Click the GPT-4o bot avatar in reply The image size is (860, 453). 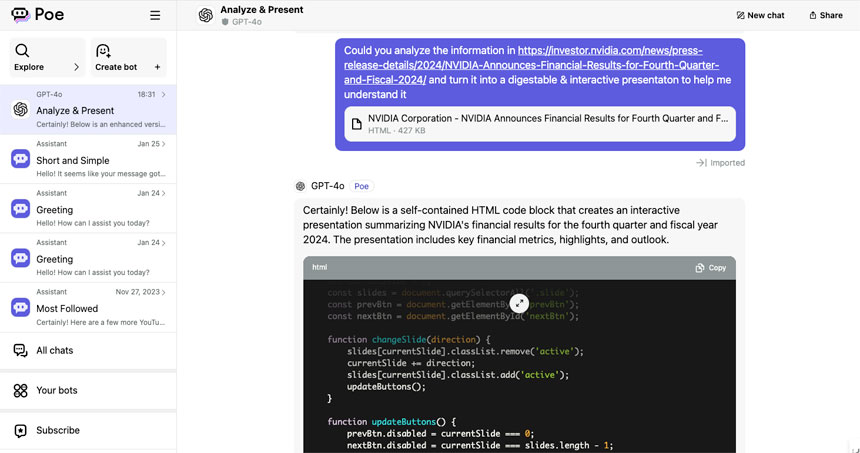[x=300, y=186]
